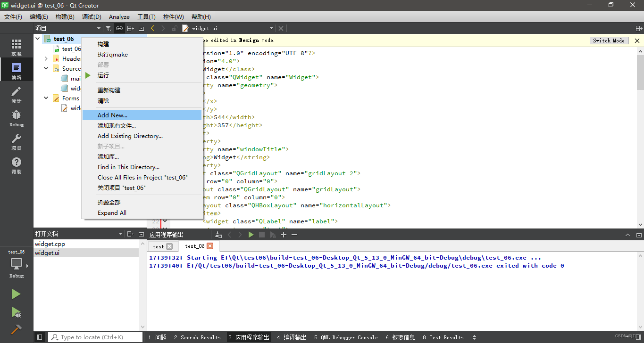The image size is (644, 343).
Task: Zoom in application output with plus
Action: pyautogui.click(x=284, y=234)
